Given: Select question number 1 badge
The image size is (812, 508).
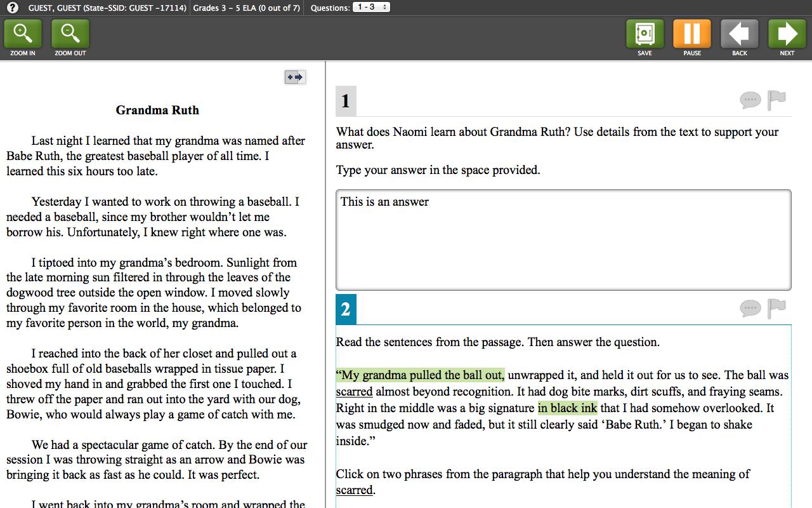Looking at the screenshot, I should click(346, 101).
